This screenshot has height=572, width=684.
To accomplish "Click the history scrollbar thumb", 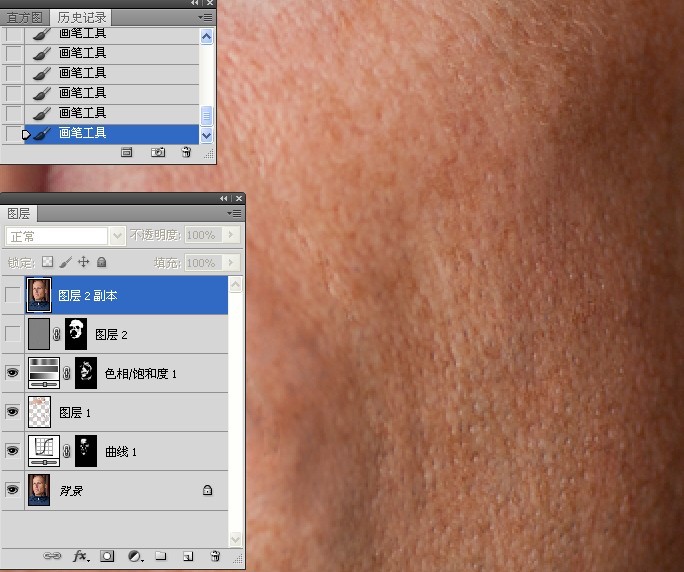I will coord(206,116).
